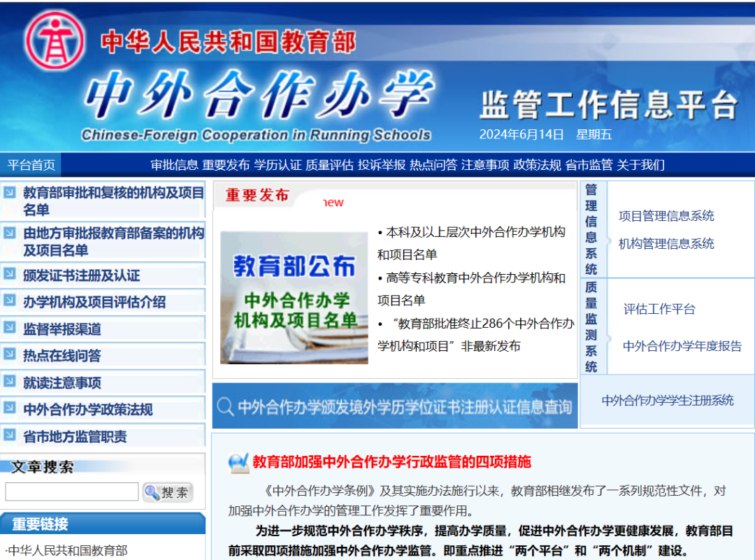Click the arrow icon beside 由地方审批报教育部备案的机构及项目名单
Screen dimensions: 755x560
(x=10, y=233)
